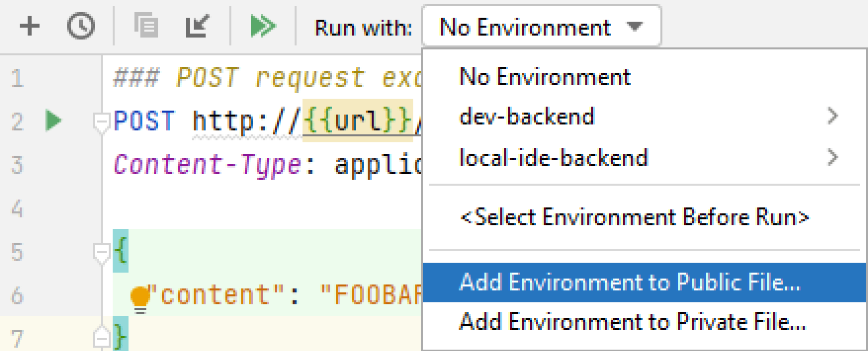The height and width of the screenshot is (351, 868).
Task: Choose dev-backend environment entry
Action: [527, 117]
